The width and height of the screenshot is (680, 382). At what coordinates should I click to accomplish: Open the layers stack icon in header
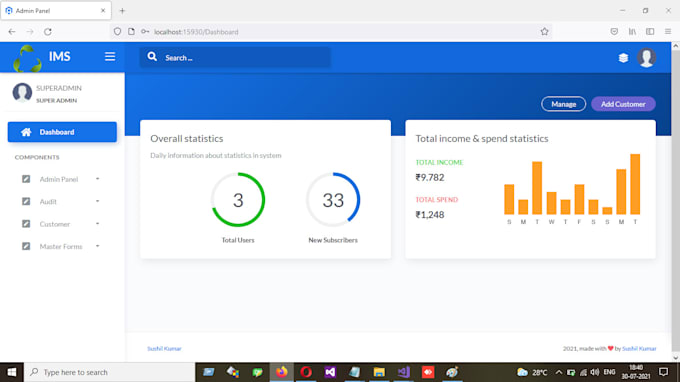[623, 58]
